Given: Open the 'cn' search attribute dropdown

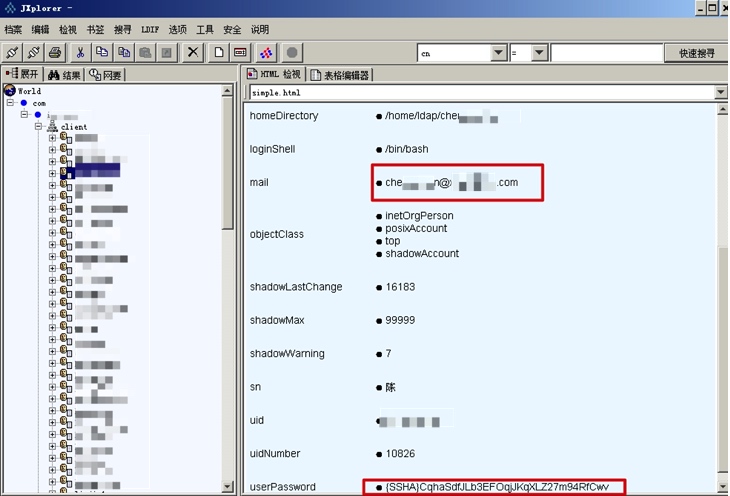Looking at the screenshot, I should pos(498,53).
